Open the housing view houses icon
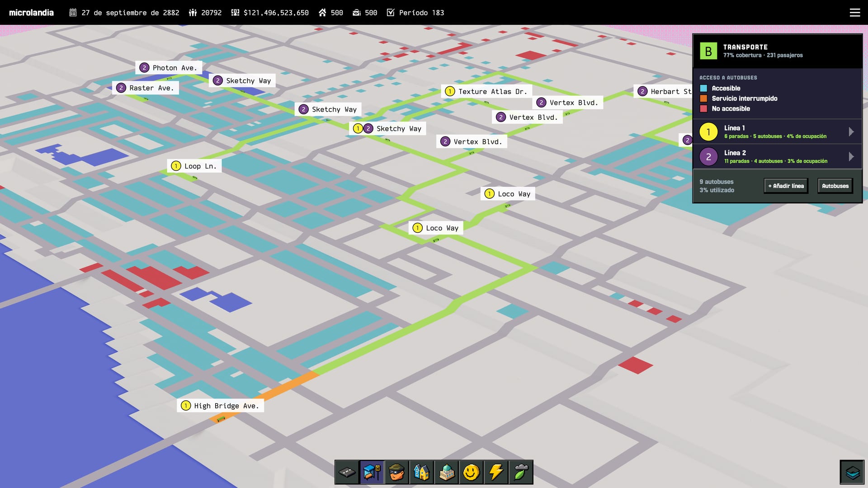This screenshot has width=868, height=488. pos(421,473)
